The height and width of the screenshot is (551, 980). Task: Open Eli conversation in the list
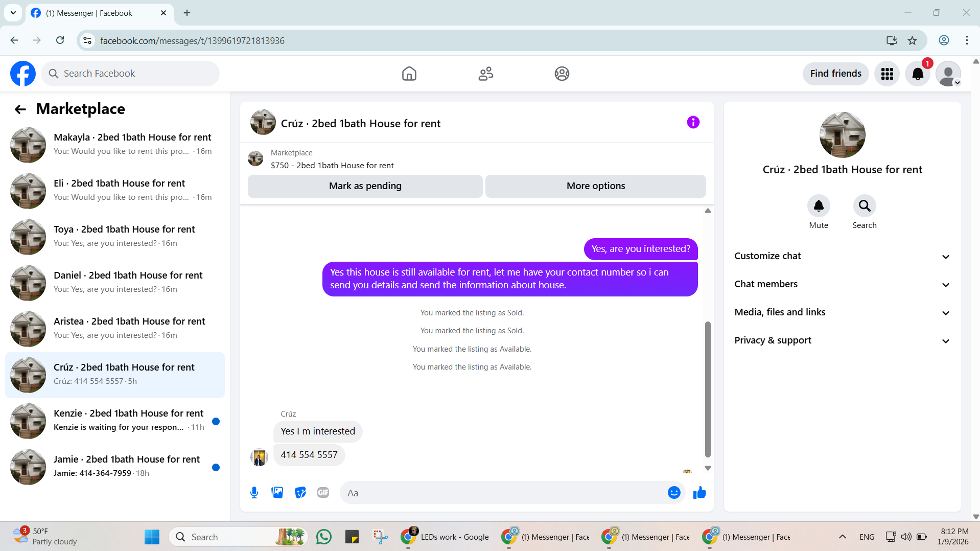(x=115, y=191)
